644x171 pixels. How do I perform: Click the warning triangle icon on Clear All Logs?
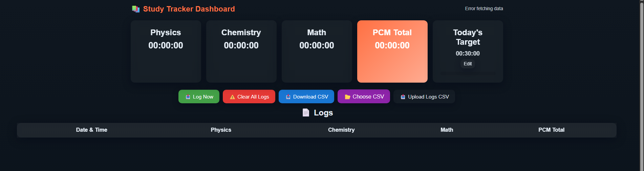232,97
